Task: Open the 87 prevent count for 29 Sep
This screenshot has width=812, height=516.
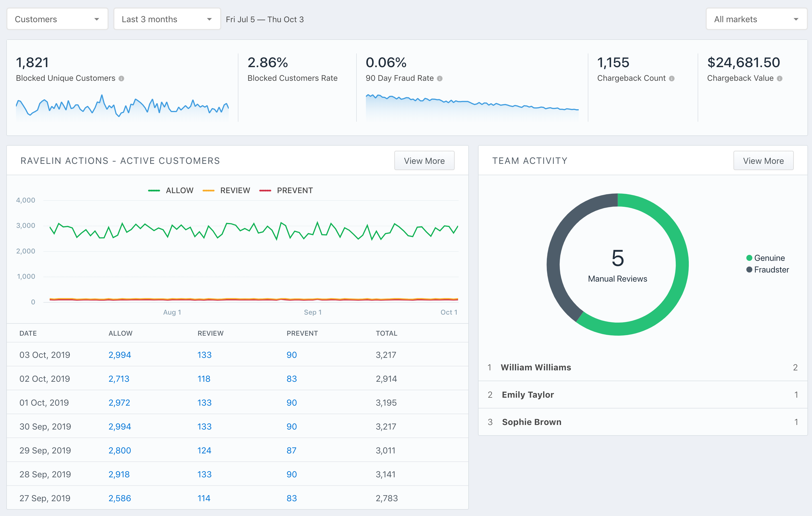Action: [291, 450]
